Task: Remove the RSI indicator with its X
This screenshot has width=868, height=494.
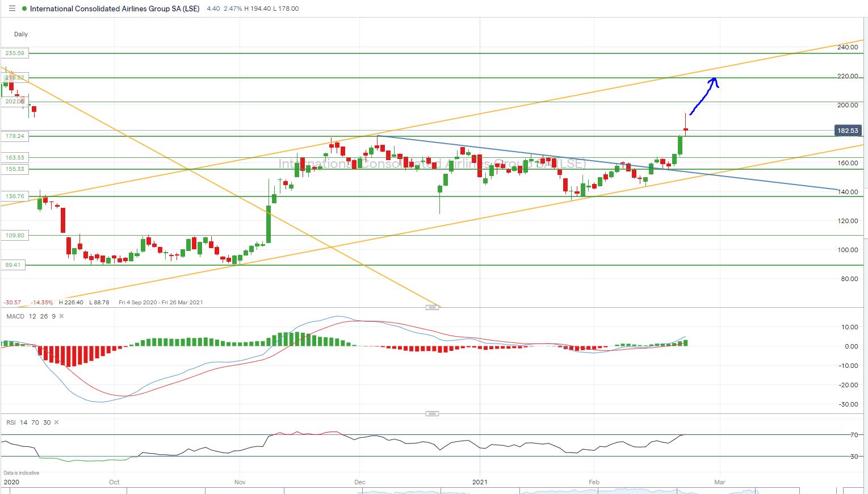Action: 56,422
